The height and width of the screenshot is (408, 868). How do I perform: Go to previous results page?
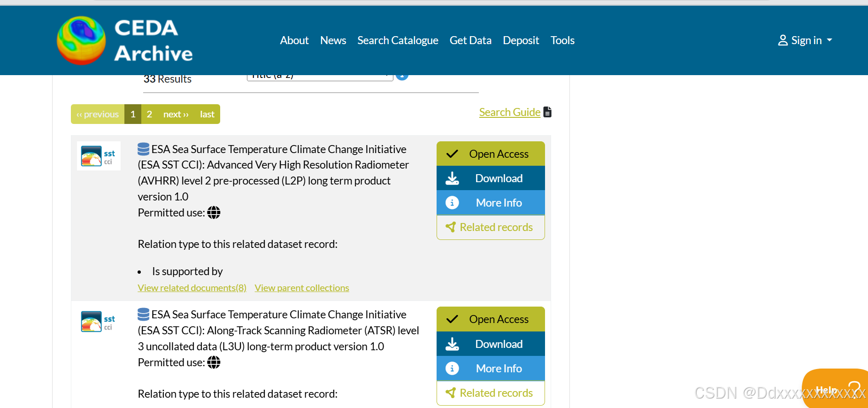pyautogui.click(x=98, y=114)
